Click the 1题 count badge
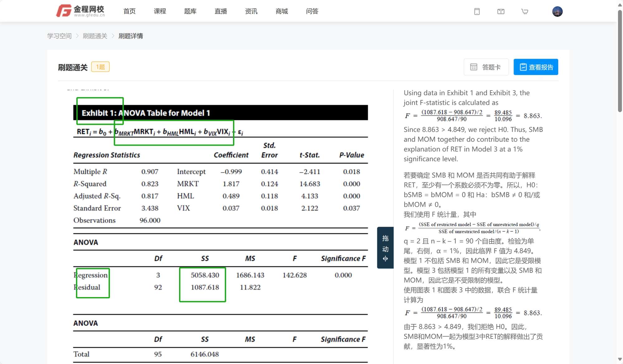The height and width of the screenshot is (364, 623). [x=100, y=67]
